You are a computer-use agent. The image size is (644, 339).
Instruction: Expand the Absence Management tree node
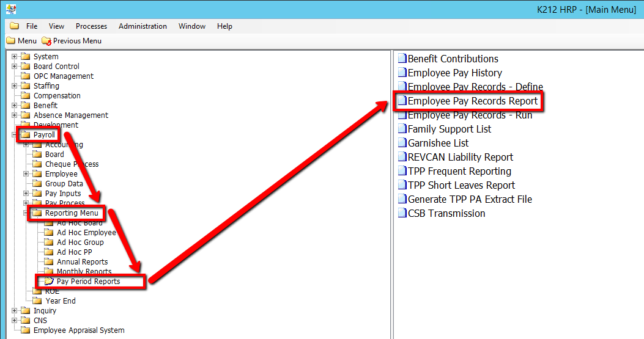coord(14,115)
